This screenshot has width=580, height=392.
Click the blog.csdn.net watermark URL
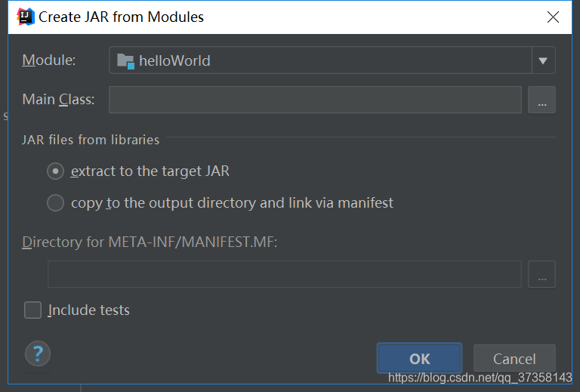coord(480,378)
